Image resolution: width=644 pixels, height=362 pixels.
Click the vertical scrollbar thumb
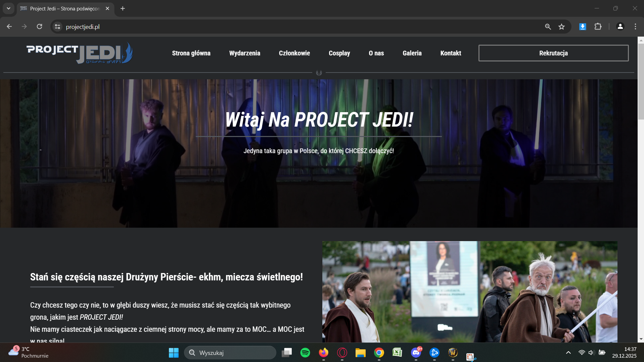641,81
